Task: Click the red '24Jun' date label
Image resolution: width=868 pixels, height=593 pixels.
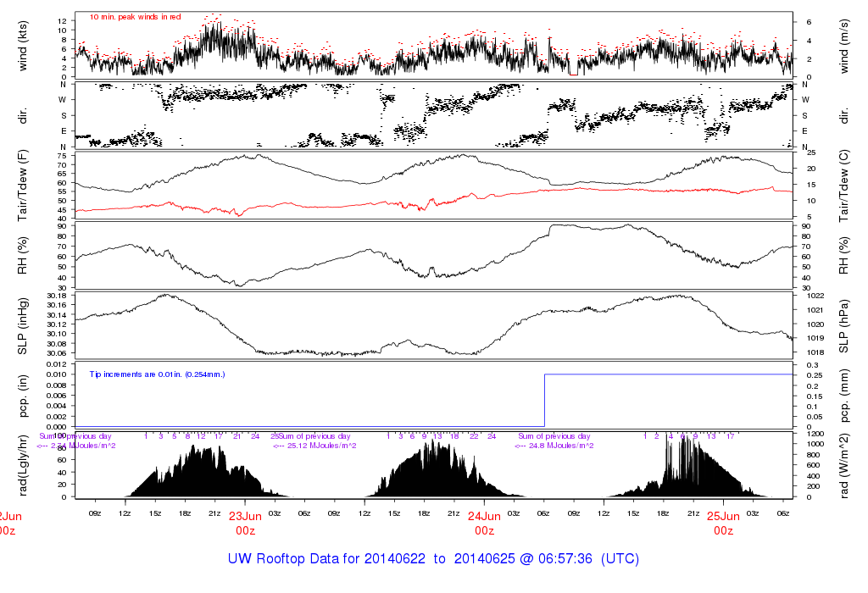Action: pos(484,516)
